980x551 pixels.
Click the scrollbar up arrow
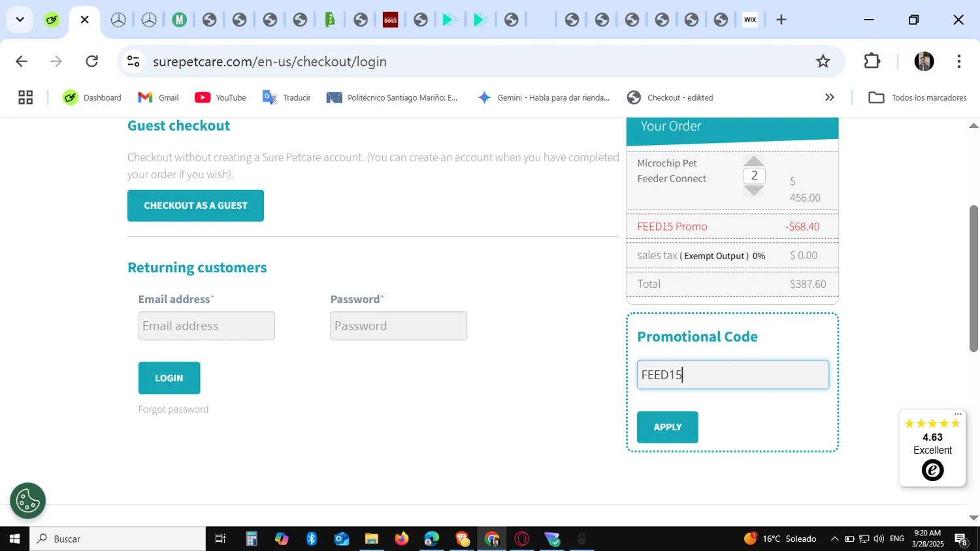click(973, 125)
